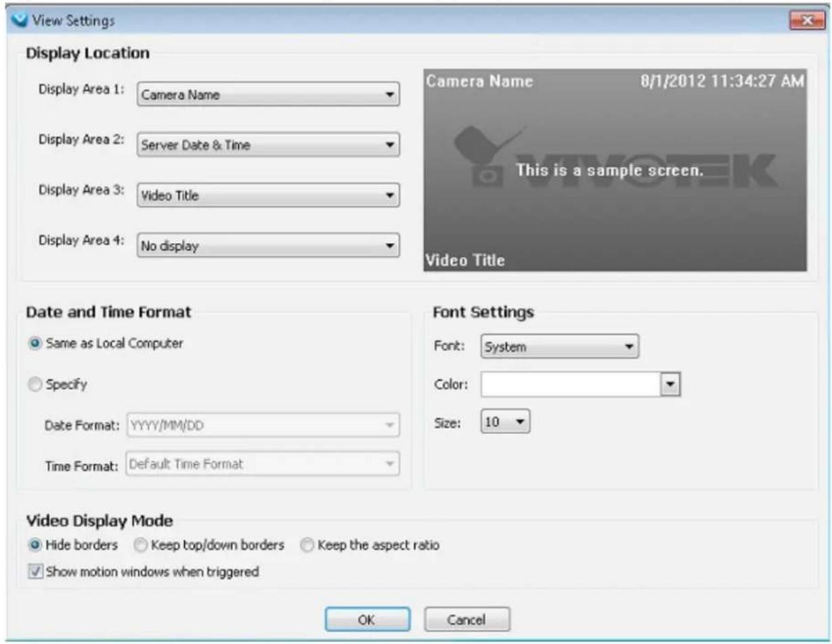This screenshot has width=832, height=644.
Task: Click Video Title text in preview
Action: pyautogui.click(x=465, y=260)
